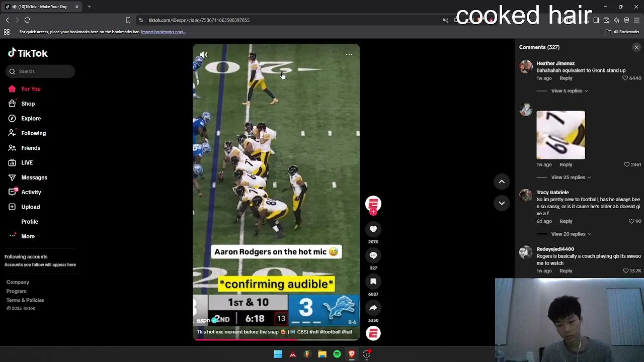644x362 pixels.
Task: Open Tracy Gabriele's username link
Action: [x=552, y=193]
